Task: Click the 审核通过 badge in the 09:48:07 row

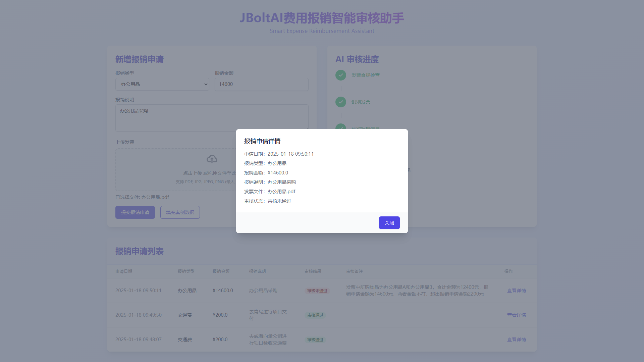Action: tap(315, 340)
